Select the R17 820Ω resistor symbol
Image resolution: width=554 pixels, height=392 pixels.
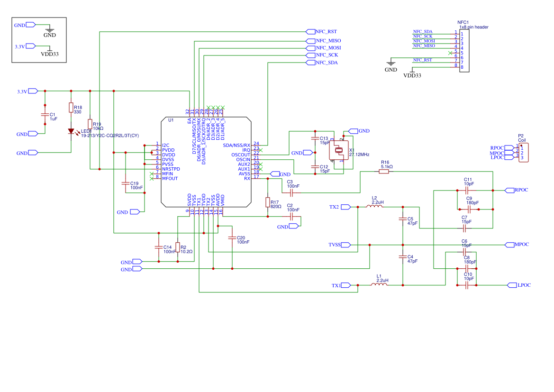coord(268,202)
